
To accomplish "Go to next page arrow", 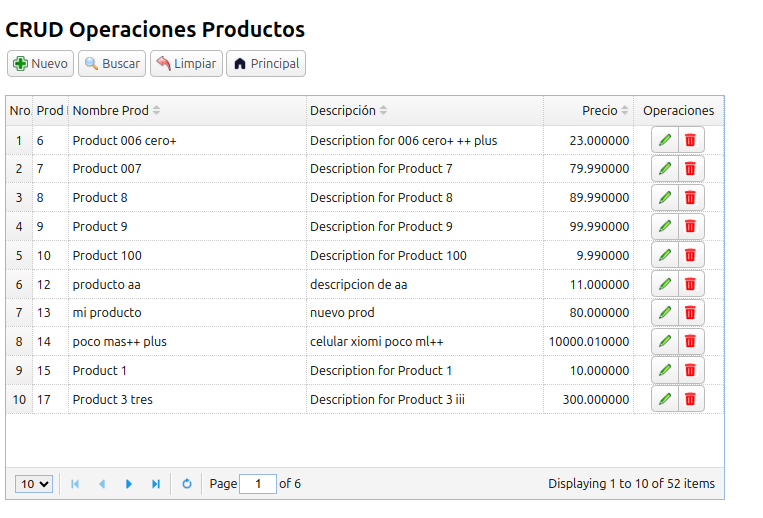I will pos(129,484).
